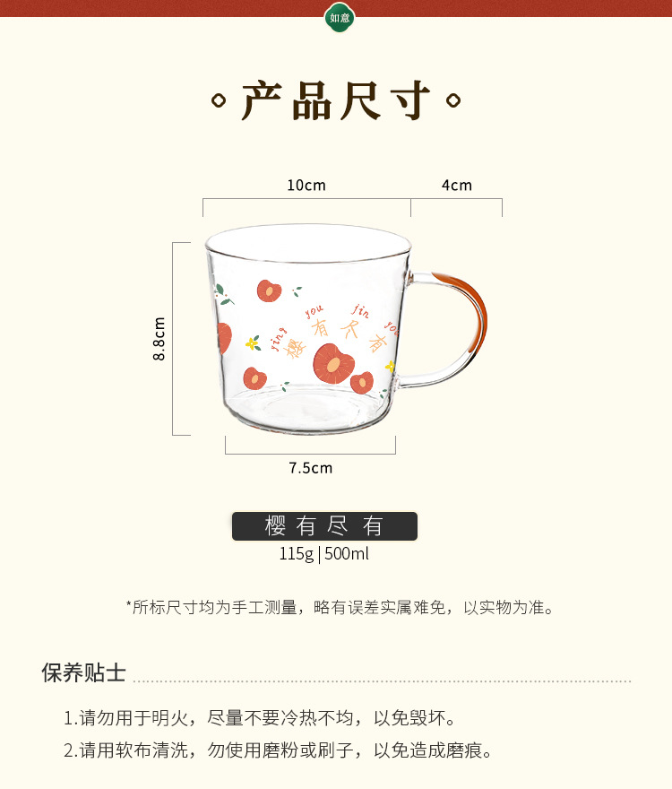Click the yellow flower on the mug's left side

tap(252, 343)
